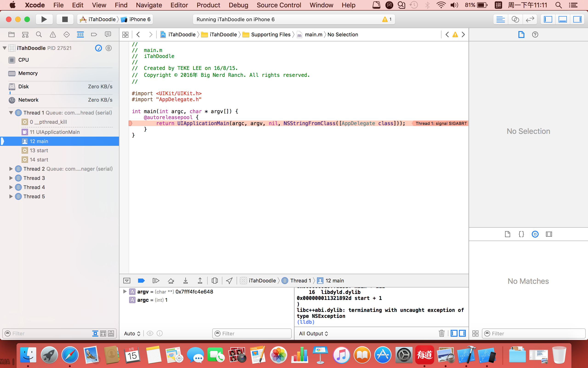The image size is (588, 368).
Task: Open the Navigate menu
Action: coord(149,5)
